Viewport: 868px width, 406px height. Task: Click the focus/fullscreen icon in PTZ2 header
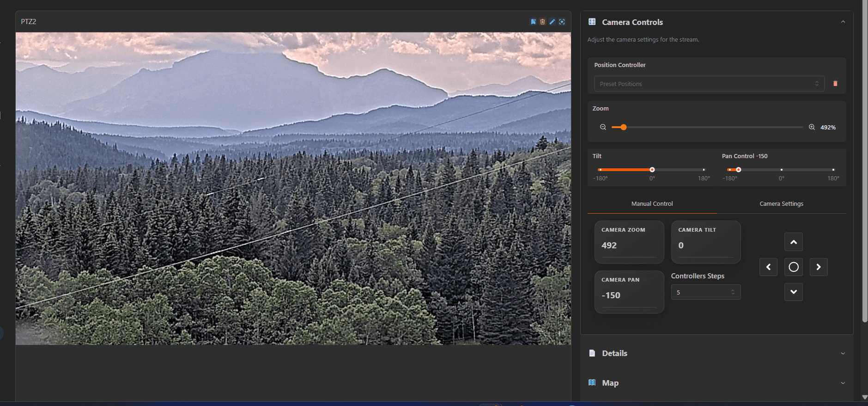[x=562, y=22]
